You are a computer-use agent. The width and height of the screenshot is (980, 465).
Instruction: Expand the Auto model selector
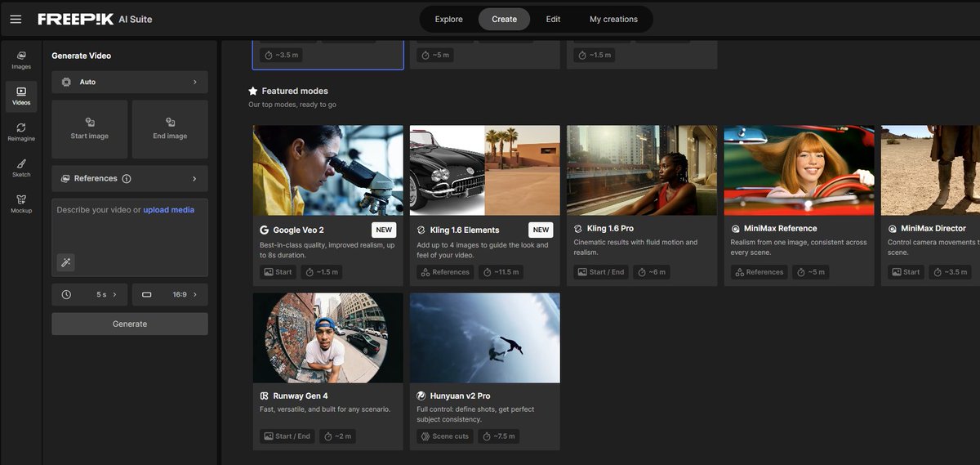coord(130,82)
